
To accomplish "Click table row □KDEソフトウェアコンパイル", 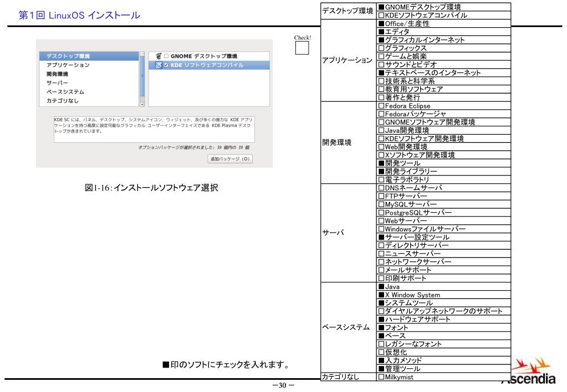I will coord(444,15).
